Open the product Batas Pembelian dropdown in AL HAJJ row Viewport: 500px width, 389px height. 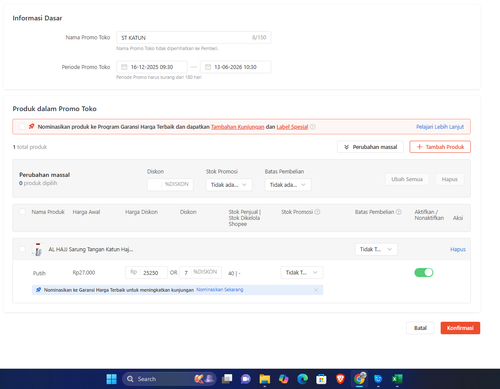376,249
